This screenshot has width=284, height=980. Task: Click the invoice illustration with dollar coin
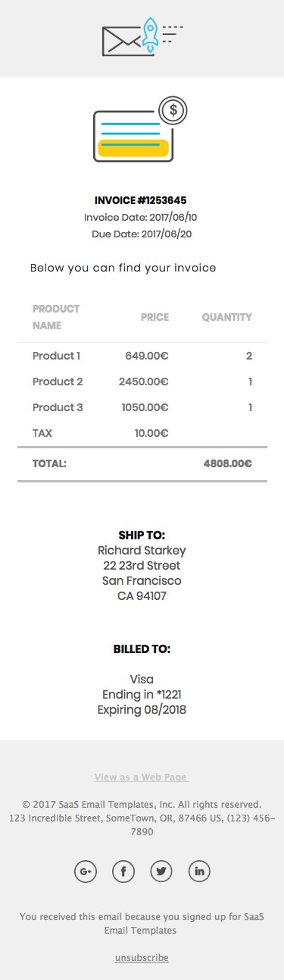140,129
